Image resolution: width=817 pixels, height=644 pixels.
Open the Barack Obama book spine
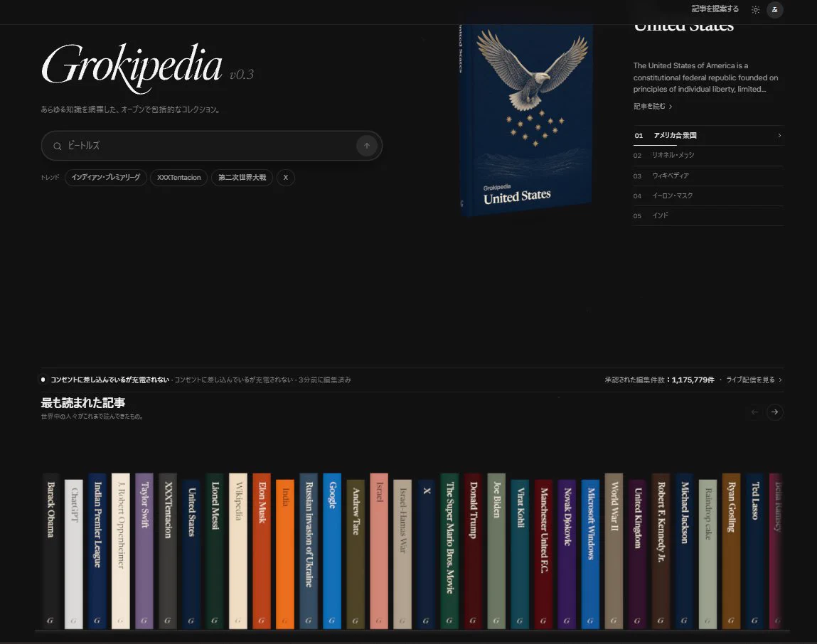tap(50, 551)
